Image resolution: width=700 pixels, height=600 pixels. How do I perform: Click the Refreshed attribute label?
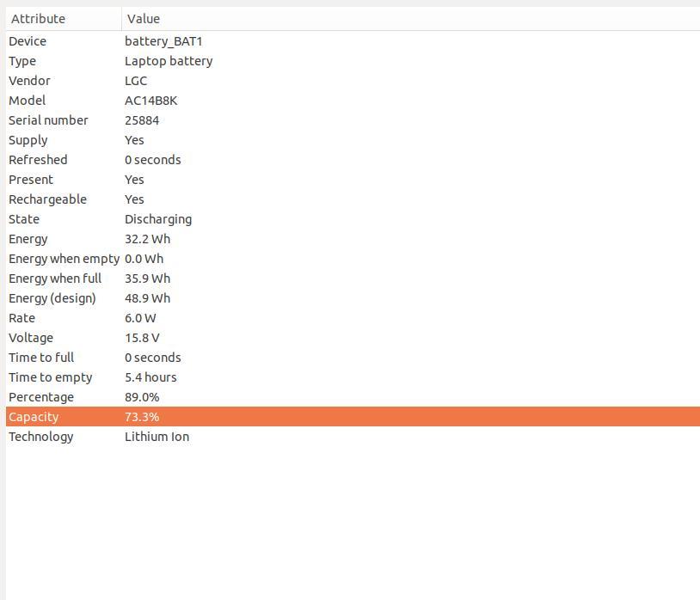coord(38,160)
